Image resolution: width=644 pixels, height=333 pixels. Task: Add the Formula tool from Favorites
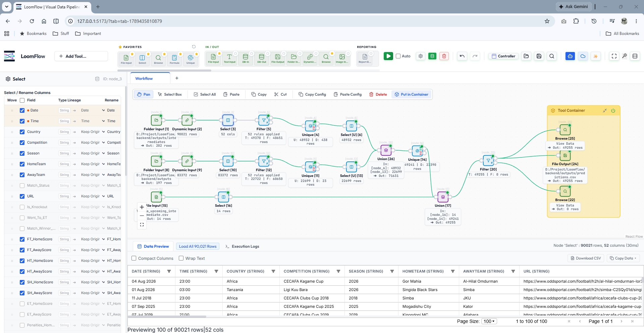(x=174, y=59)
